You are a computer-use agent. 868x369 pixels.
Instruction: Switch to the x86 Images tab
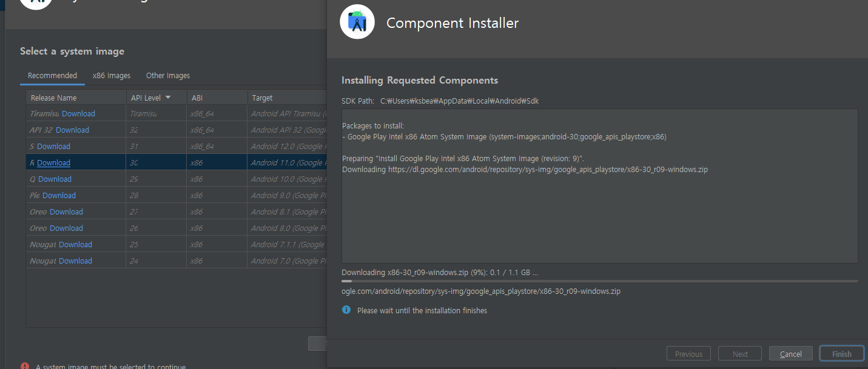coord(112,76)
